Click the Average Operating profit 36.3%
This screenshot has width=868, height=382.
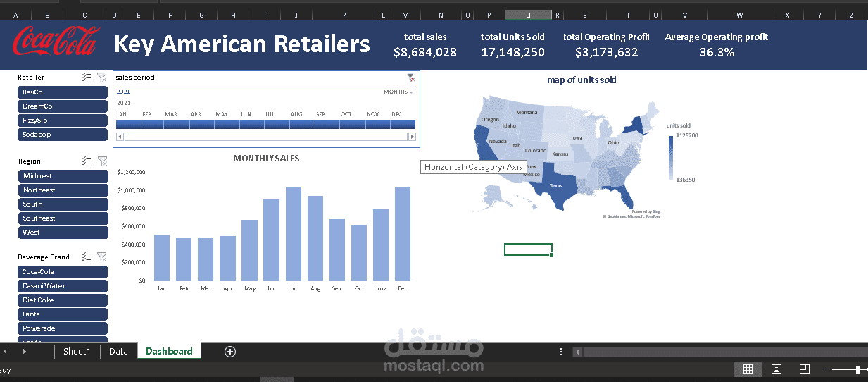pyautogui.click(x=717, y=52)
